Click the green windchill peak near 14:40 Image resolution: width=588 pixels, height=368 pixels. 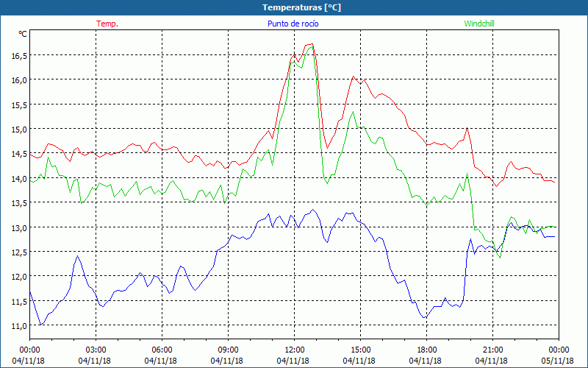tap(353, 112)
